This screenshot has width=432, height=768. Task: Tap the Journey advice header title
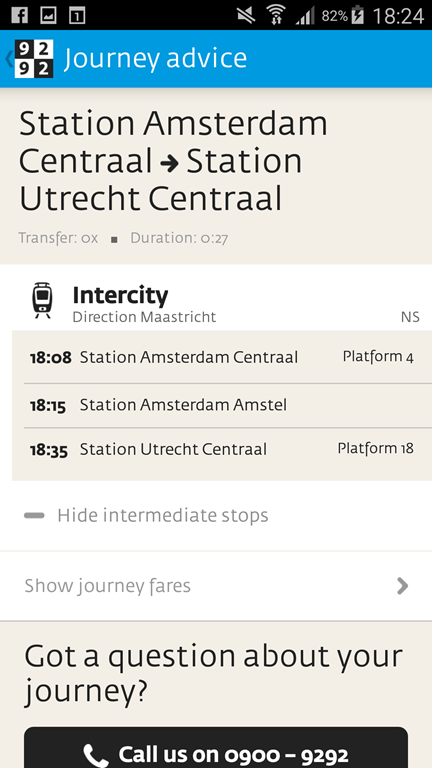coord(156,59)
